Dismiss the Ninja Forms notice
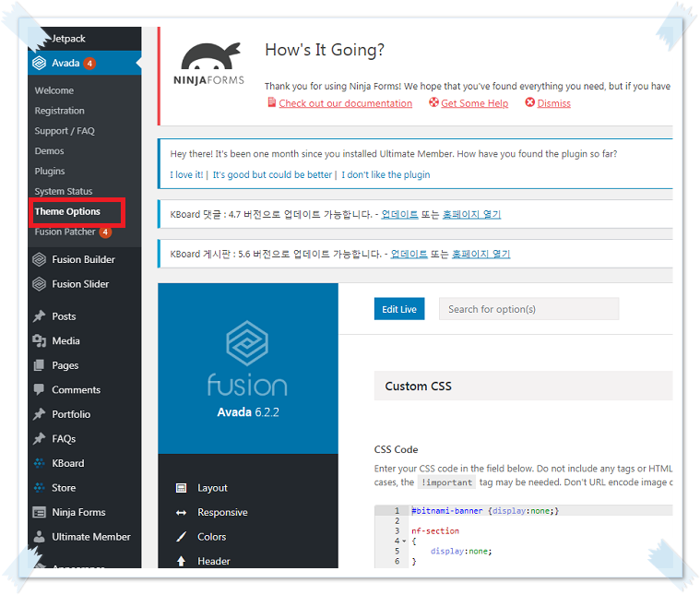The height and width of the screenshot is (595, 700). (x=553, y=103)
